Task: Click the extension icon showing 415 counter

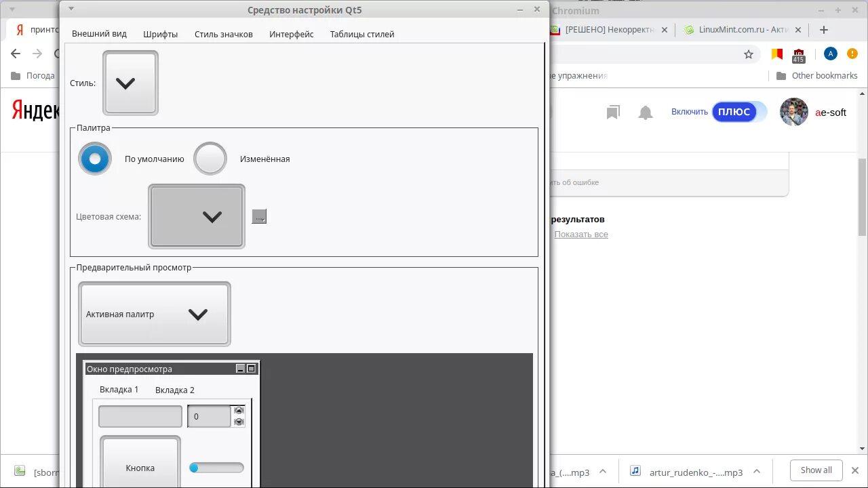Action: pos(799,54)
